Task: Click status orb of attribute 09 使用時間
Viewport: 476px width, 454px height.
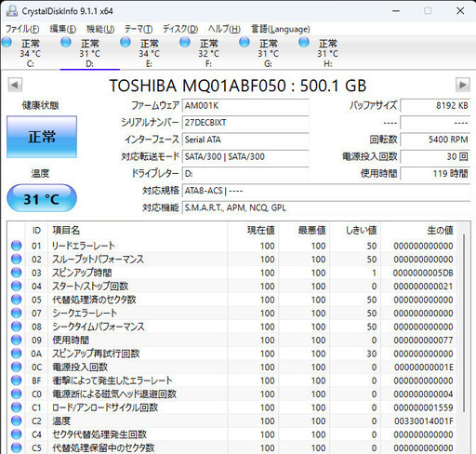Action: tap(17, 340)
